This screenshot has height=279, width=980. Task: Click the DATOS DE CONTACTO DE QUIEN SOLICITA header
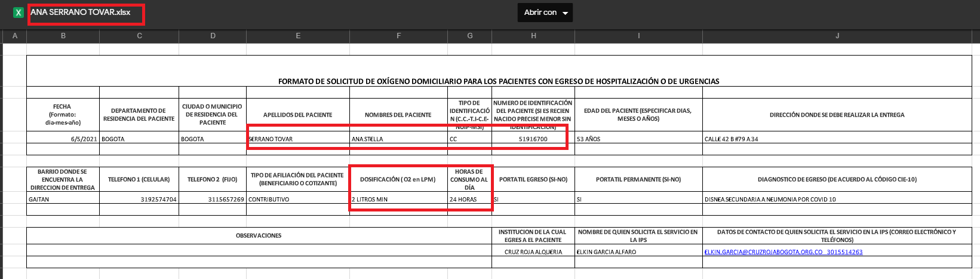click(x=837, y=236)
